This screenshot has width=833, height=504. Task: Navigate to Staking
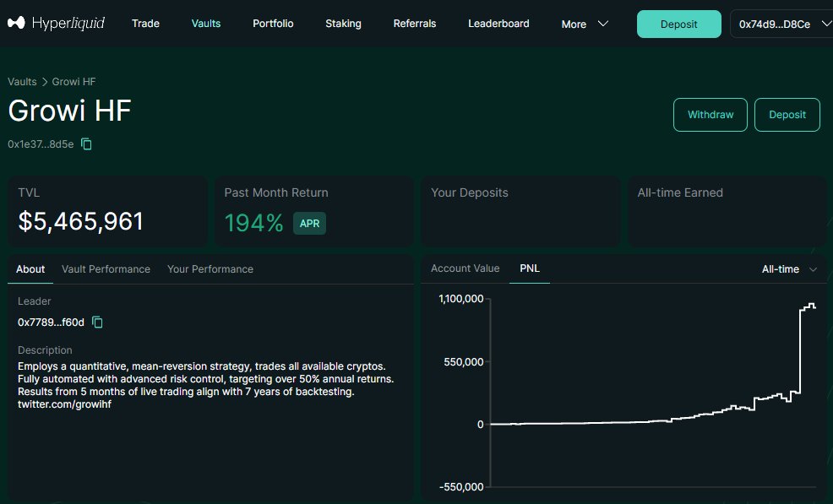click(343, 24)
